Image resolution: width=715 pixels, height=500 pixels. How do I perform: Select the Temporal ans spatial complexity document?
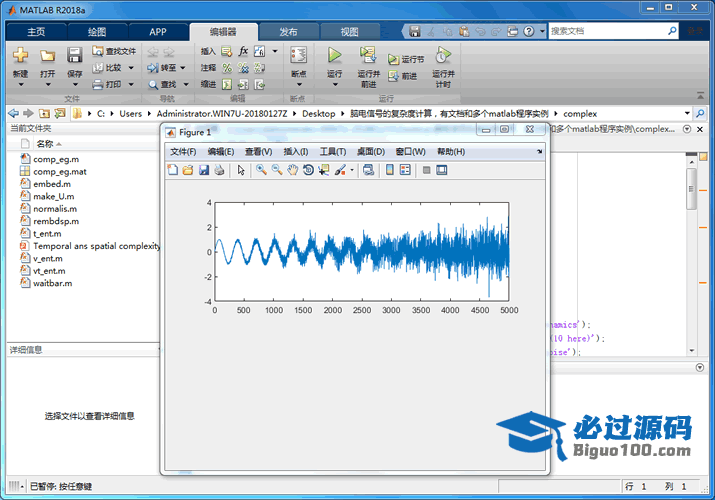point(96,246)
